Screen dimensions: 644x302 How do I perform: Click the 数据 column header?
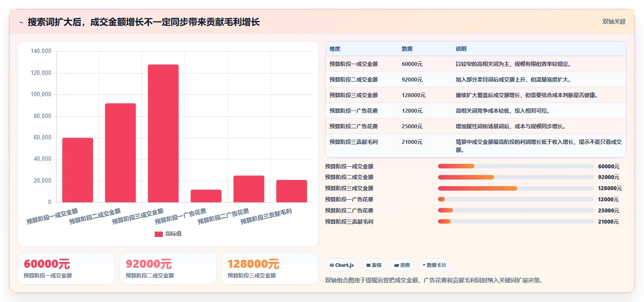tap(407, 49)
